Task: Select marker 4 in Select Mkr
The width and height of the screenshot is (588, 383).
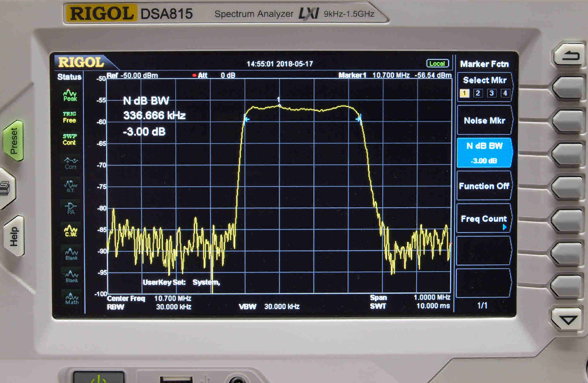Action: (505, 93)
